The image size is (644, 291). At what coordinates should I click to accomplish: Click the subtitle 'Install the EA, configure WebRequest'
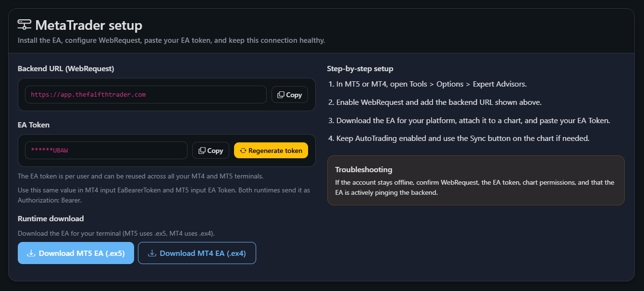click(x=172, y=40)
